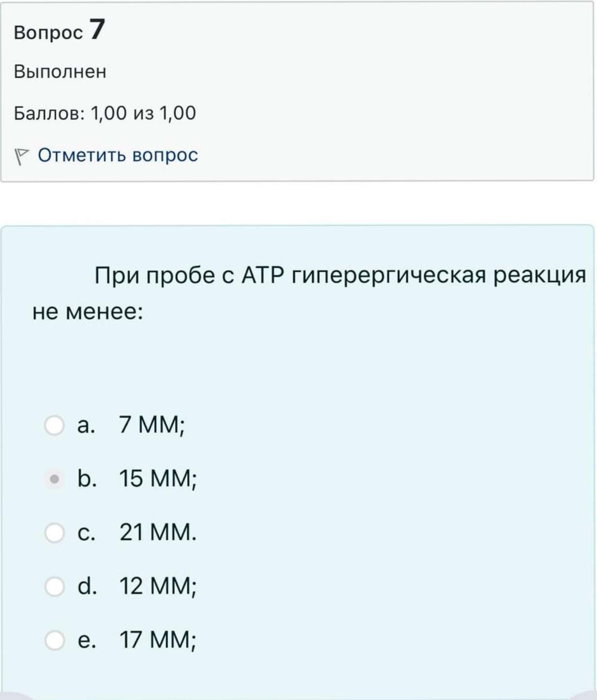Click the question text about АТР reaction
This screenshot has height=700, width=597.
[x=309, y=293]
